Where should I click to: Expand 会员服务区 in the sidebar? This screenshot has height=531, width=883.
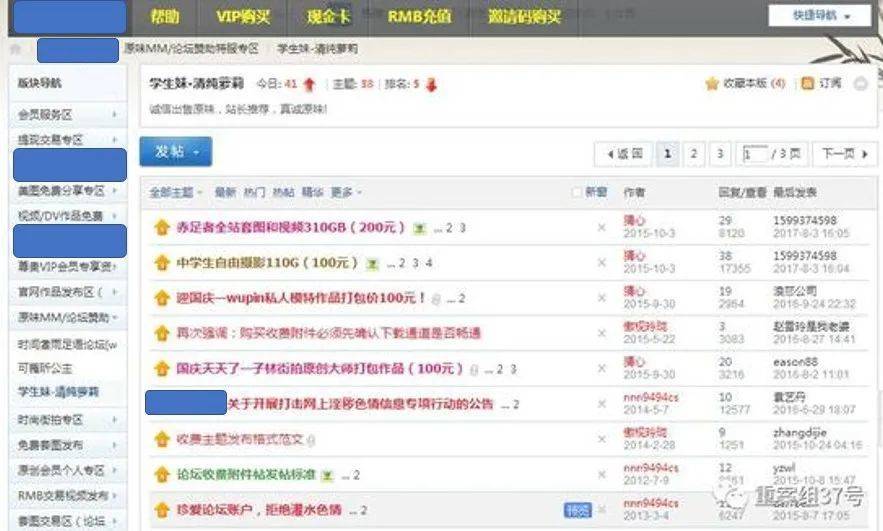114,115
